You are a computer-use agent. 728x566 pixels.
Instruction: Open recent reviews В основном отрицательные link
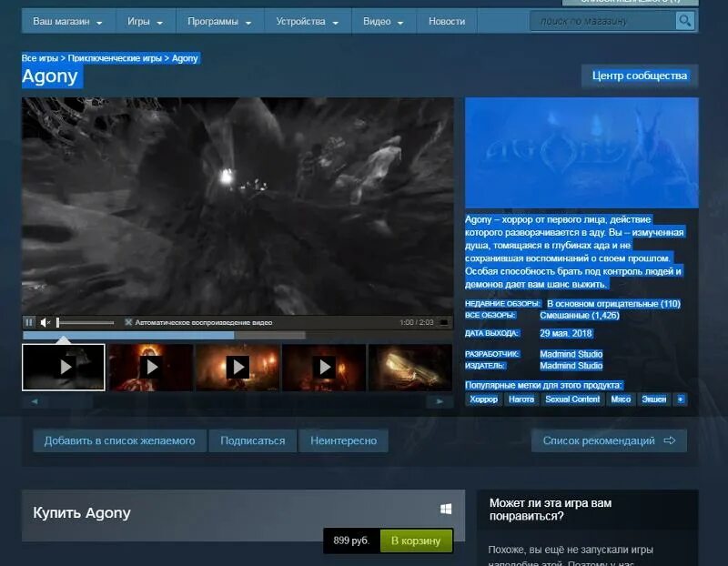(x=613, y=304)
